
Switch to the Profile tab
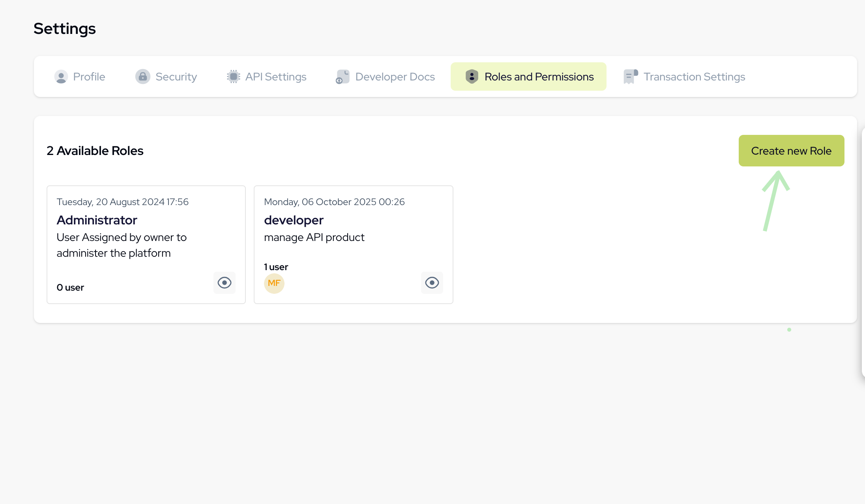point(89,77)
